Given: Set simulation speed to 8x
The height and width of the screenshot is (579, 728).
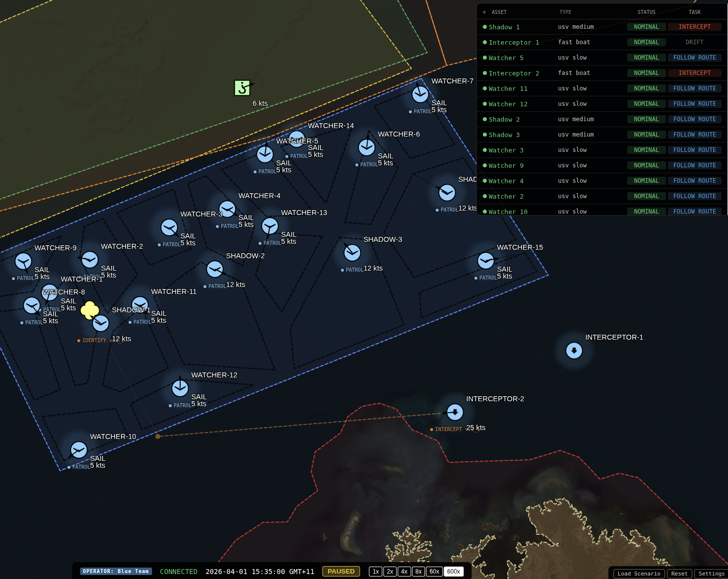Looking at the screenshot, I should (418, 572).
